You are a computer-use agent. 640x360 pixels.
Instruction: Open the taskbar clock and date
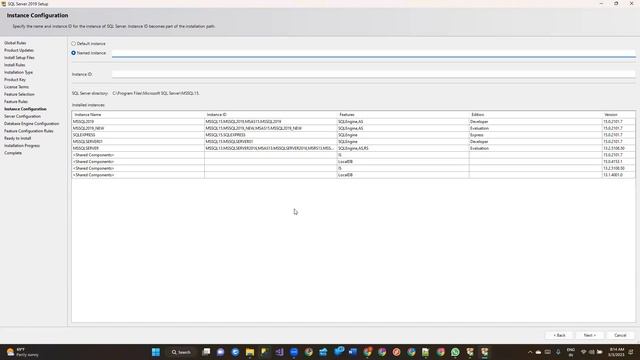(616, 352)
